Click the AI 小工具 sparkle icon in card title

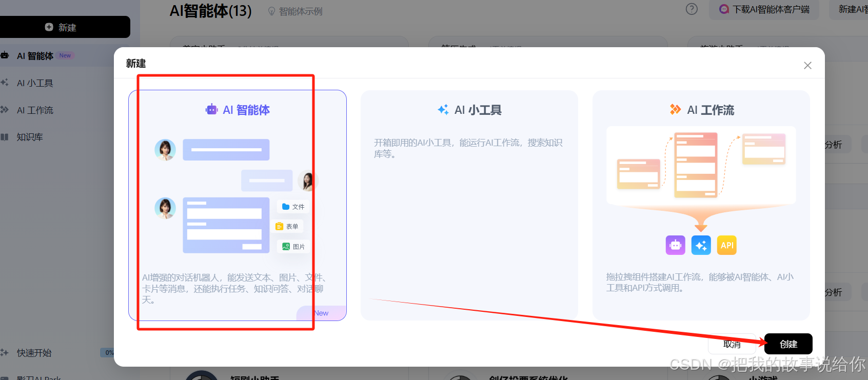coord(443,109)
